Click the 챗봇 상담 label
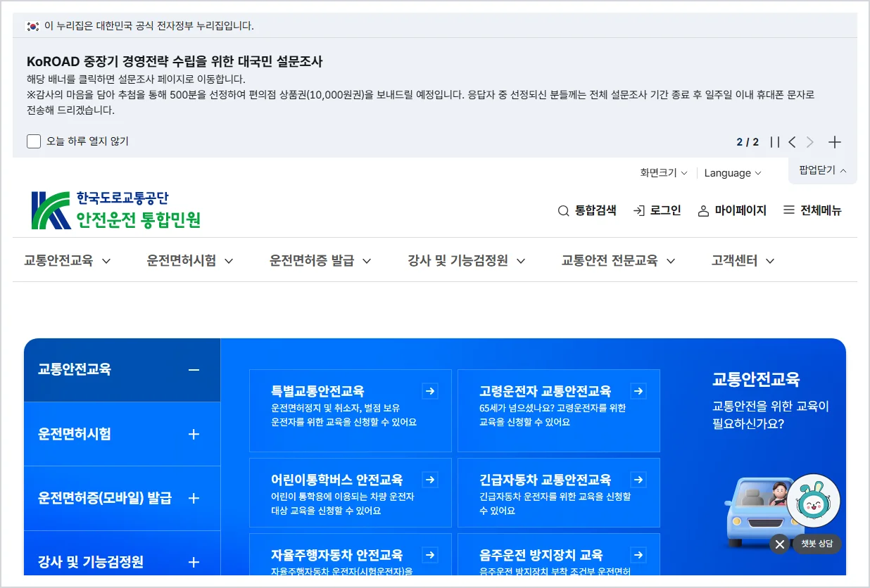 [x=817, y=544]
